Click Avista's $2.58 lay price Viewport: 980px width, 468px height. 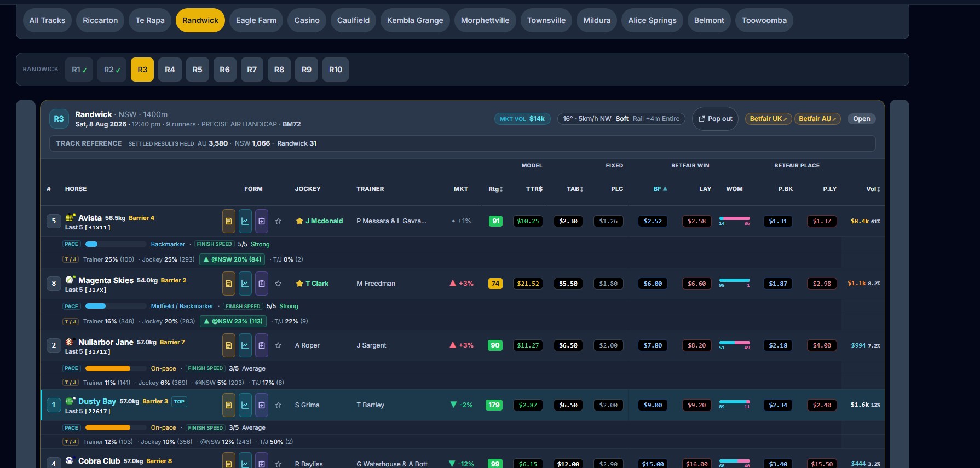click(x=696, y=221)
